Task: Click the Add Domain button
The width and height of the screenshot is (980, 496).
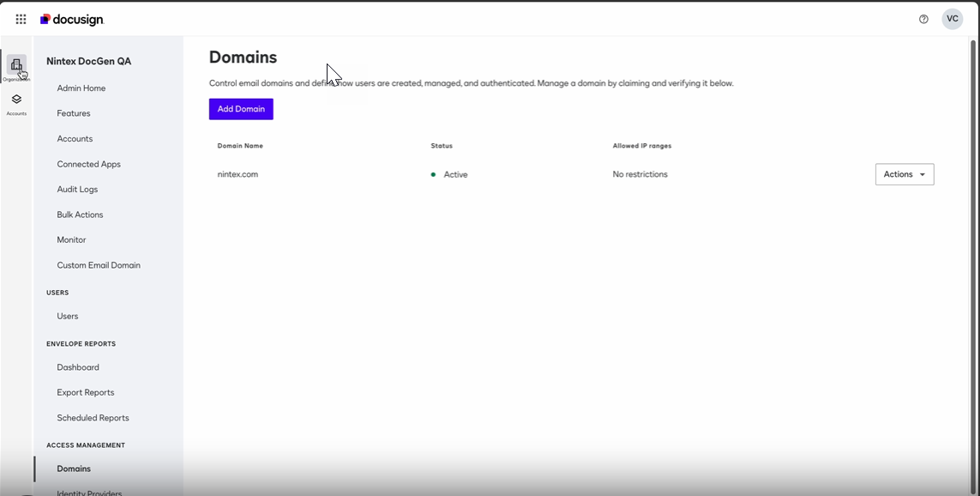Action: click(241, 109)
